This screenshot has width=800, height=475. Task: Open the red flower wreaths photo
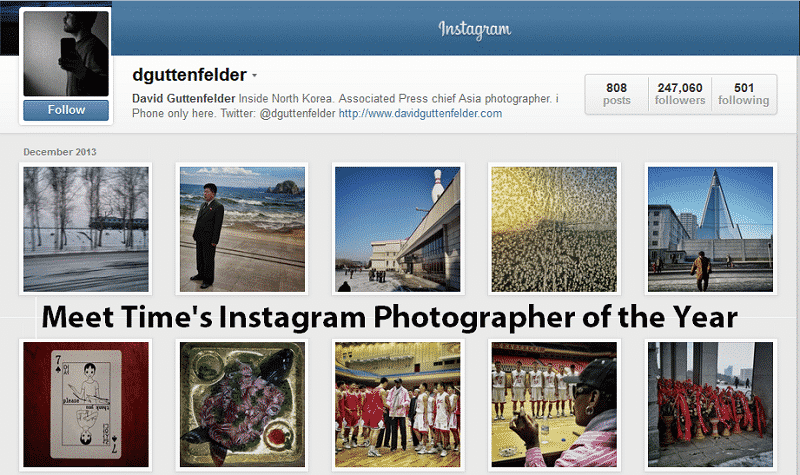(710, 404)
